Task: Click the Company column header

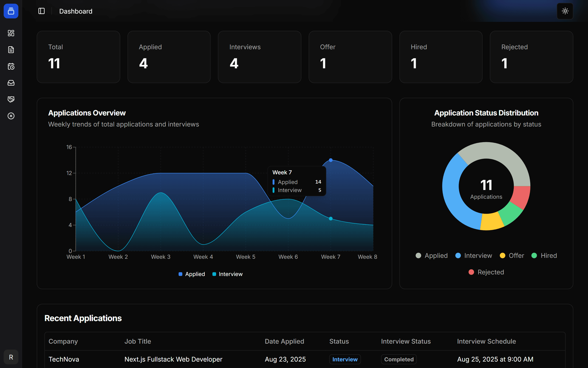Action: coord(63,342)
